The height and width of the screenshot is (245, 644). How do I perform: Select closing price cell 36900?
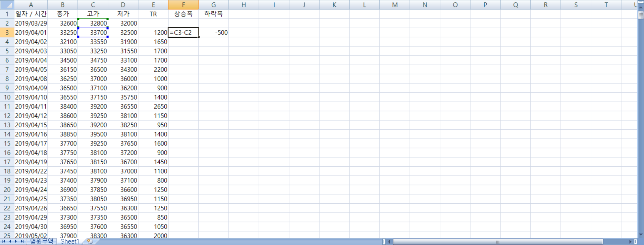(63, 190)
